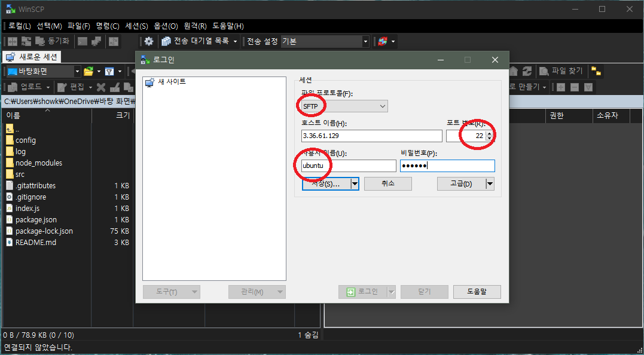Viewport: 644px width, 355px height.
Task: Click the password (비밀번호) input field
Action: pos(447,166)
